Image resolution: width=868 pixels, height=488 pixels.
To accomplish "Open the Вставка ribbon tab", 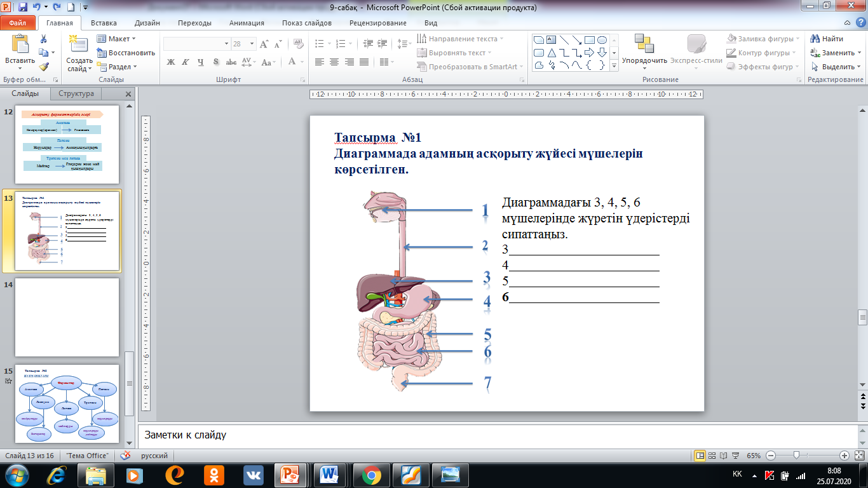I will [x=104, y=23].
